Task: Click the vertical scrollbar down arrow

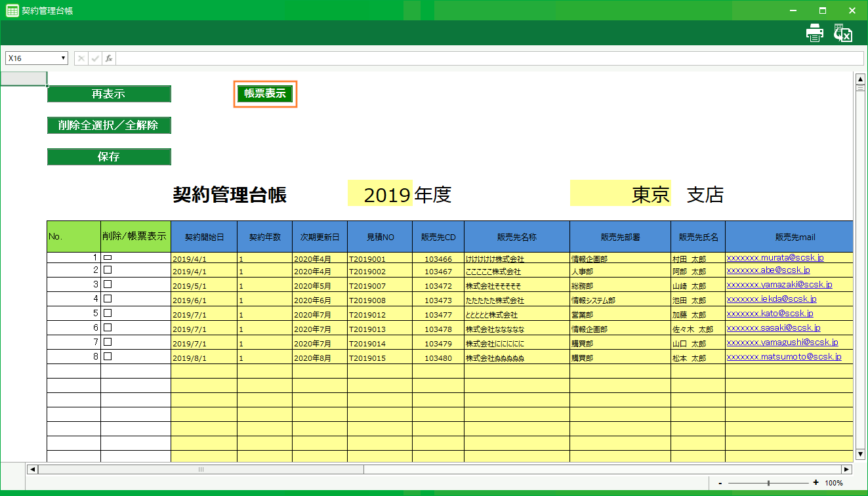Action: 861,453
